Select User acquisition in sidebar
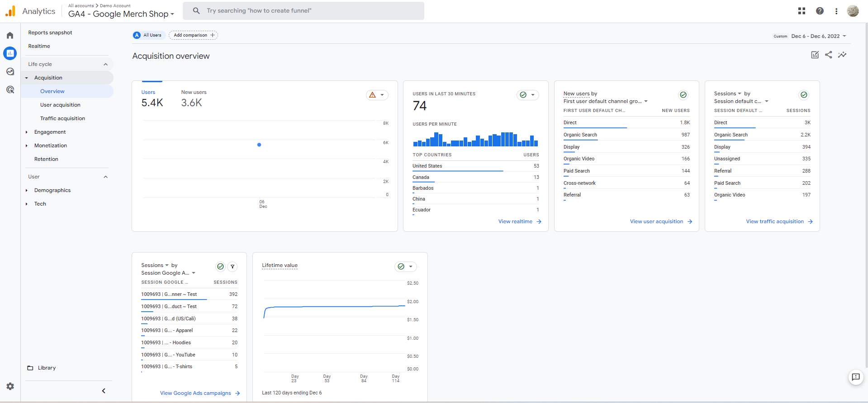The image size is (868, 403). click(x=60, y=105)
